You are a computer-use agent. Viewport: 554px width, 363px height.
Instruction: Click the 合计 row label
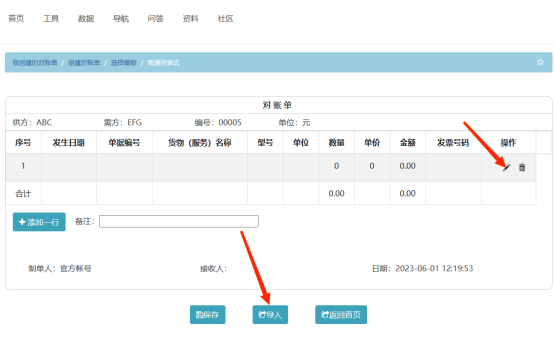23,194
